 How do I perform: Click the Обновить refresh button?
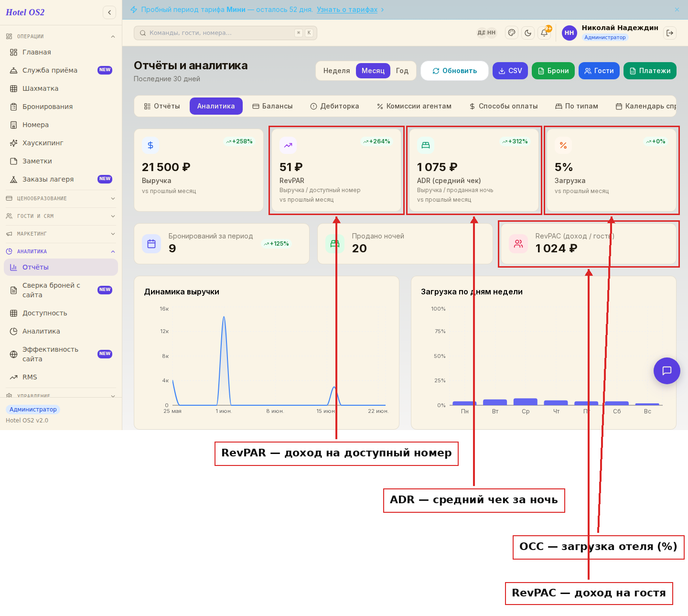[x=454, y=71]
